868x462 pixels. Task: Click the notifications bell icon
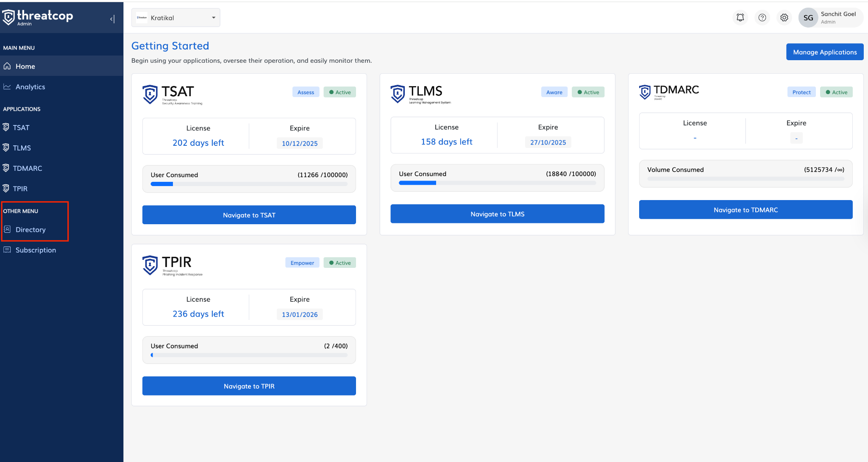tap(740, 18)
